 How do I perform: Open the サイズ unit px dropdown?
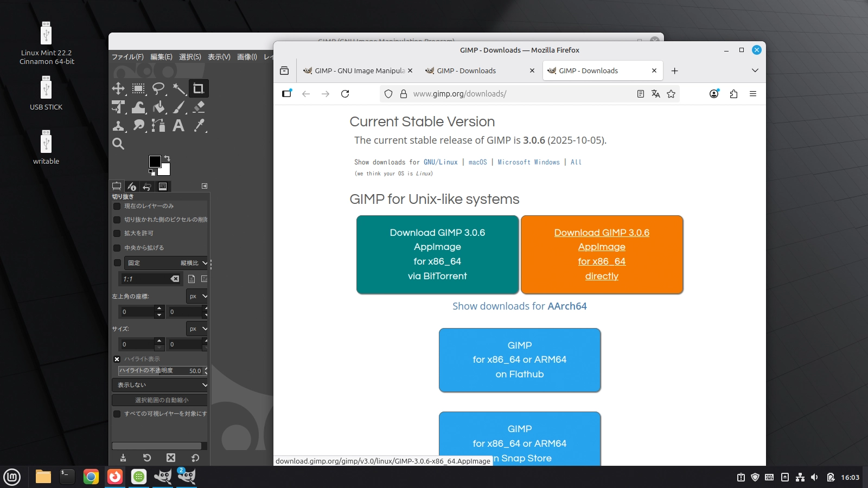tap(197, 329)
